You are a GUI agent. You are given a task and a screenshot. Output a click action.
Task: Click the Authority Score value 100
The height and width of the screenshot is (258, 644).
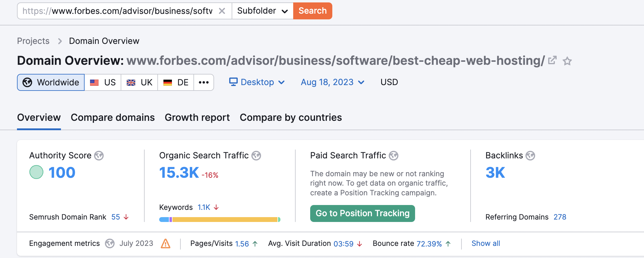pos(62,173)
